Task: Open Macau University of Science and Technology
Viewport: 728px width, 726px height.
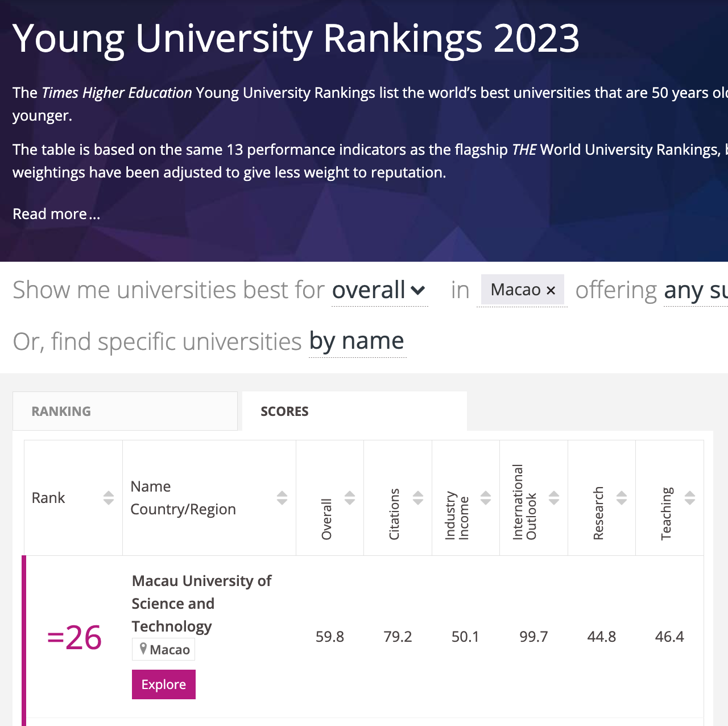Action: pos(201,604)
